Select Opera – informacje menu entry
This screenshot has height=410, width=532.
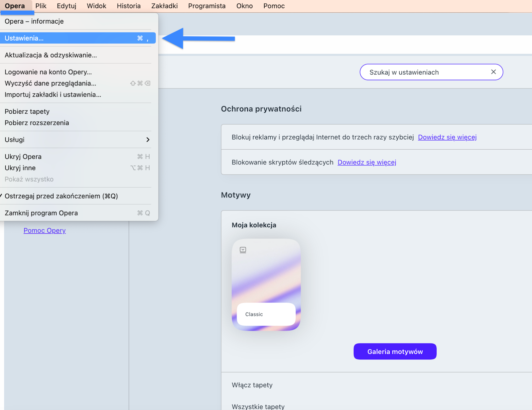[x=78, y=21]
